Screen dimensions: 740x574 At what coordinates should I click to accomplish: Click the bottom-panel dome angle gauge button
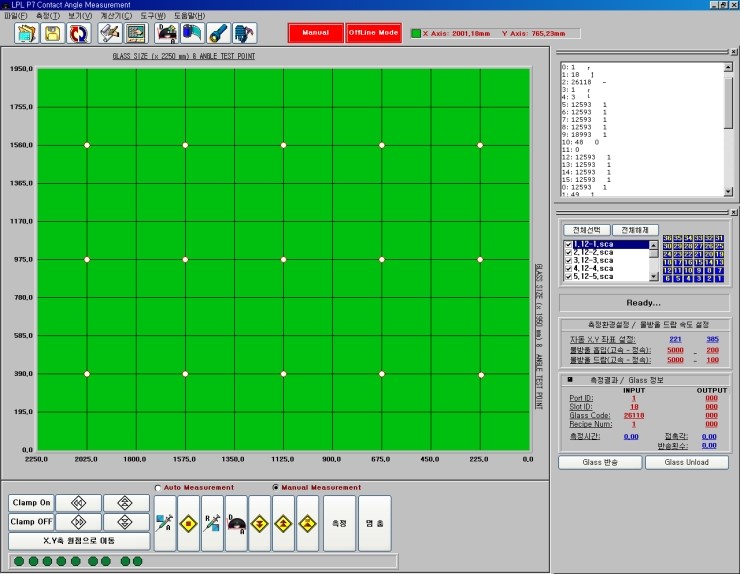pos(236,523)
